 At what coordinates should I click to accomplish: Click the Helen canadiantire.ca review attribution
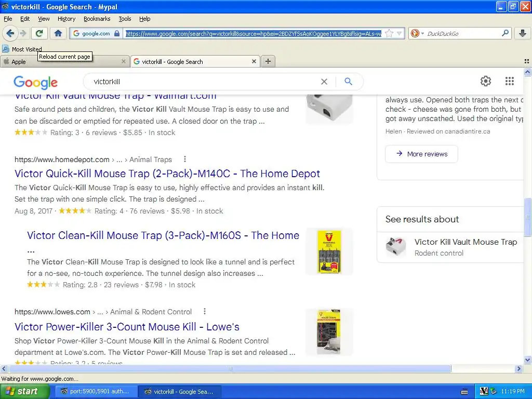pyautogui.click(x=437, y=131)
